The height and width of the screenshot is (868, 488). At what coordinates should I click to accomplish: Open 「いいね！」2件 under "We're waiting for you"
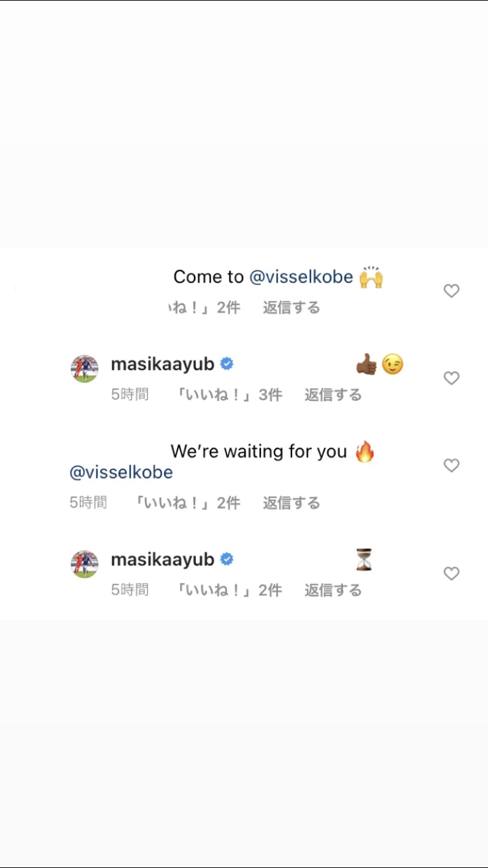(x=187, y=502)
